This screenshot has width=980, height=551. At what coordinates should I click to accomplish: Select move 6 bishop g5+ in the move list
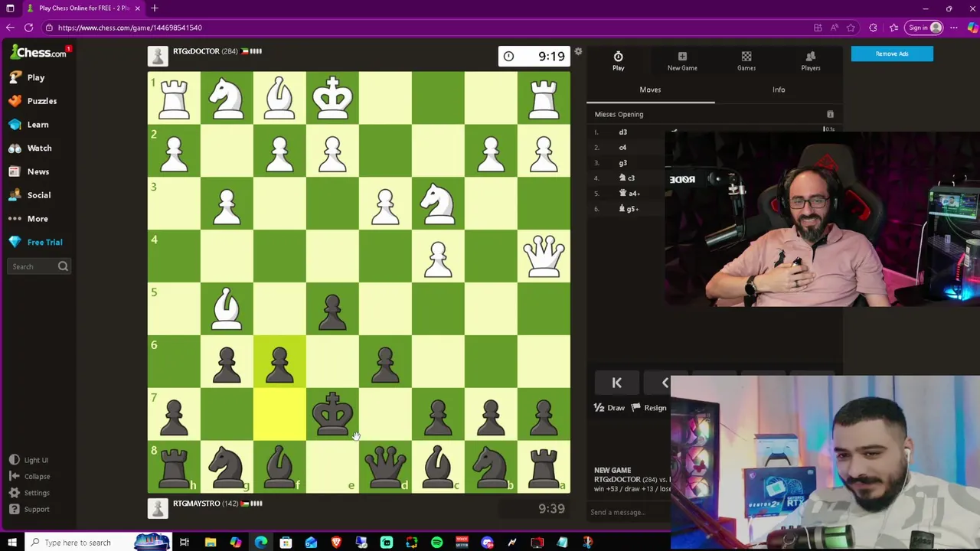tap(629, 208)
